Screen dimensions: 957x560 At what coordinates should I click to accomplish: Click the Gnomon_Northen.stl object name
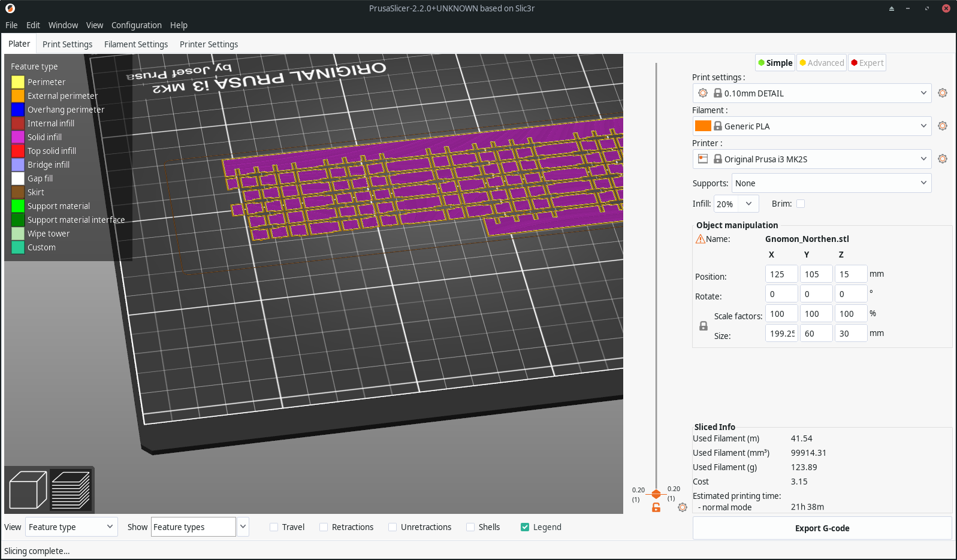(x=807, y=239)
